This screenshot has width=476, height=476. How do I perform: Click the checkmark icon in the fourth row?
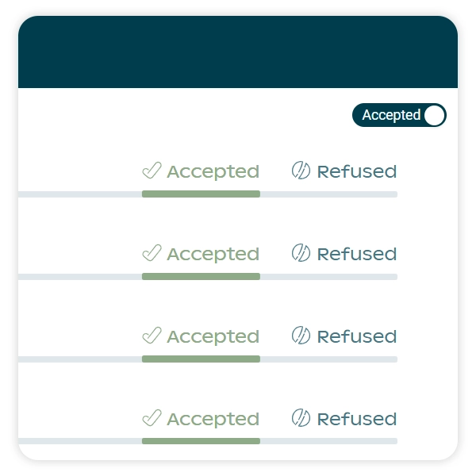pos(152,418)
